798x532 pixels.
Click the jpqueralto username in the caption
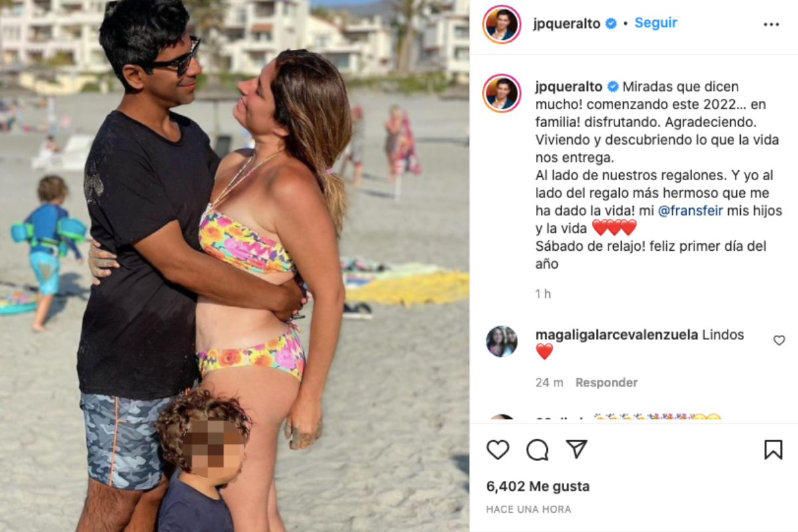pos(568,87)
